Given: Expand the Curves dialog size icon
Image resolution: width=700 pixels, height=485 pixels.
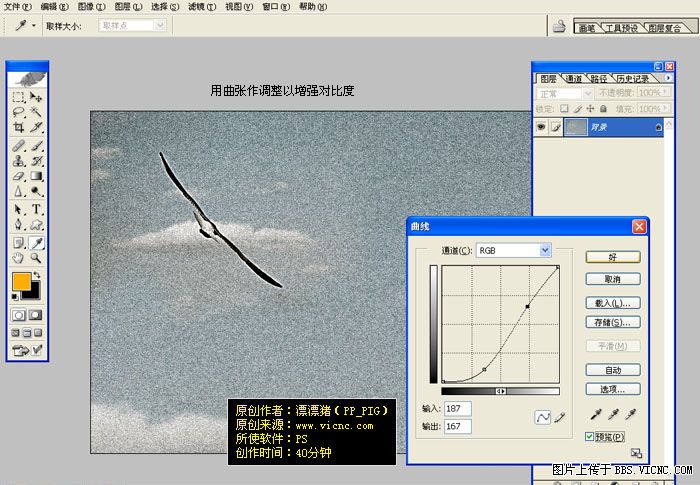Looking at the screenshot, I should pyautogui.click(x=636, y=453).
